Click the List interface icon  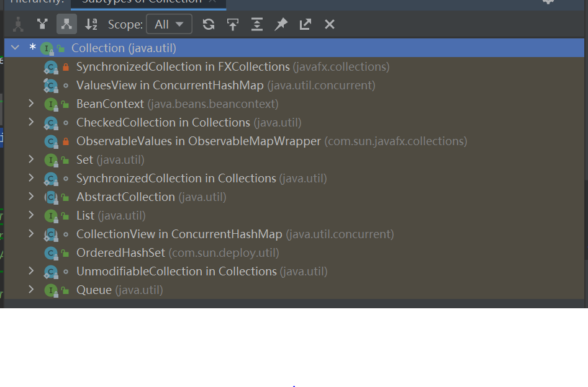click(x=50, y=216)
